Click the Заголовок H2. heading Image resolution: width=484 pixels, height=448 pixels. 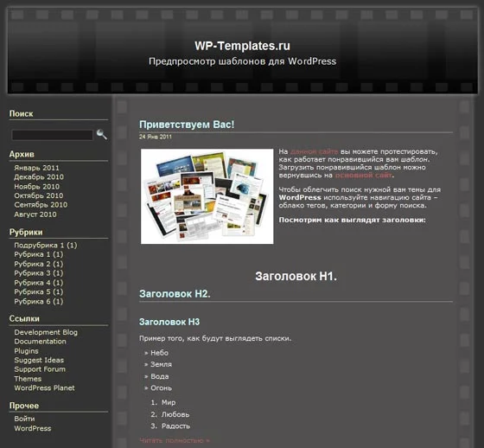point(175,294)
